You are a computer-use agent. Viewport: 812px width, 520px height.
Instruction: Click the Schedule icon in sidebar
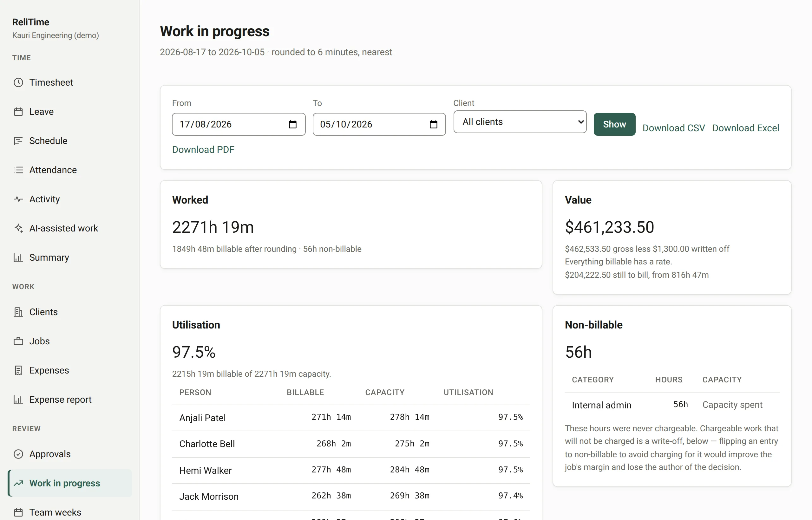tap(18, 141)
